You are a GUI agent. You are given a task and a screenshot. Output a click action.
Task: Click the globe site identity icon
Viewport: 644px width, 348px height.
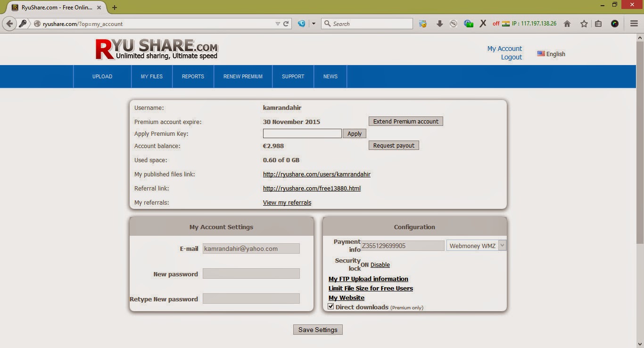click(37, 24)
